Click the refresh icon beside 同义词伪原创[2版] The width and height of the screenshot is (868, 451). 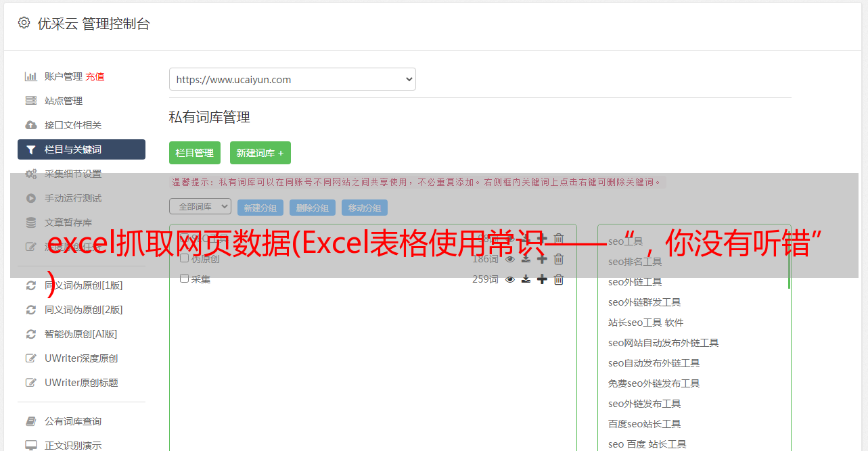30,310
